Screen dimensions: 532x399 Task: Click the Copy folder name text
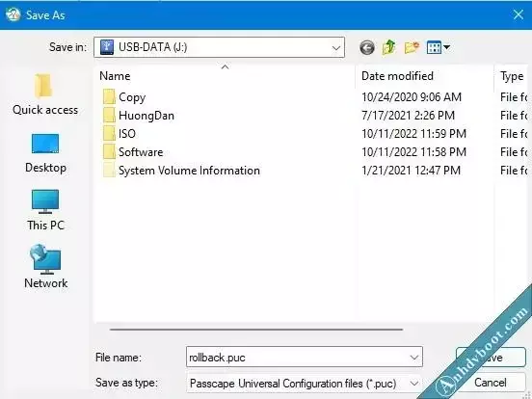132,97
